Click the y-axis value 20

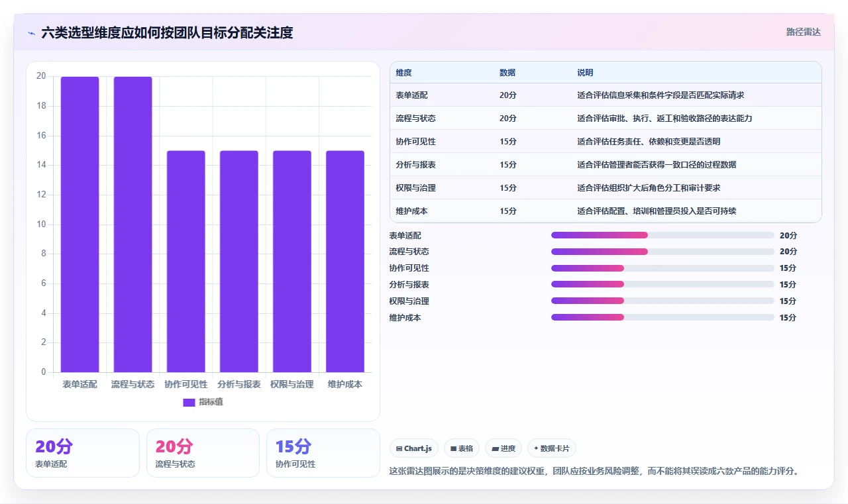(41, 76)
